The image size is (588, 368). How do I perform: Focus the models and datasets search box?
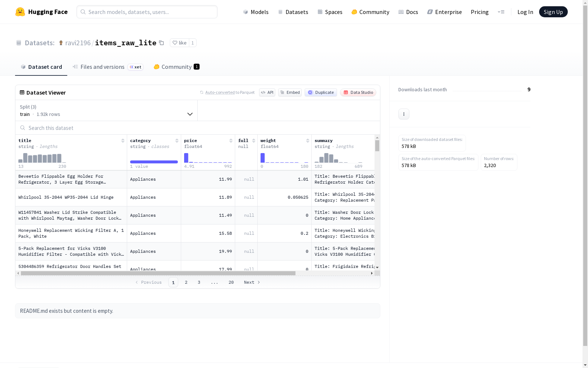tap(147, 12)
